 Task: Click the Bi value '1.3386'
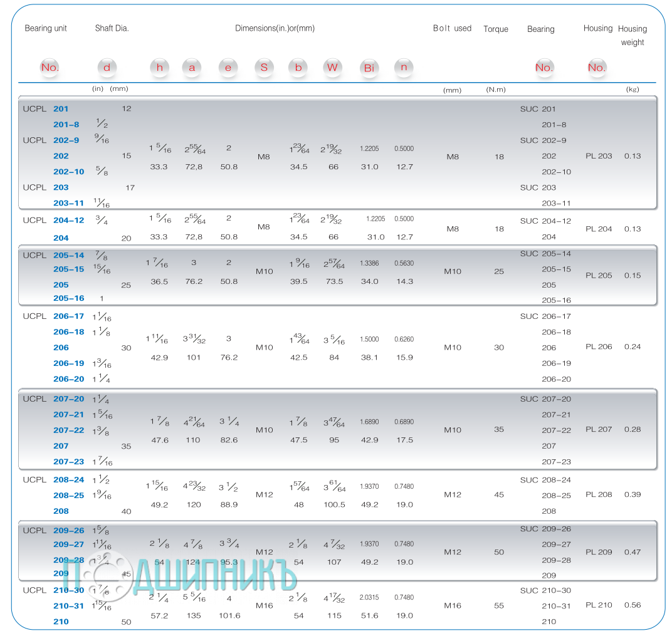pyautogui.click(x=369, y=263)
